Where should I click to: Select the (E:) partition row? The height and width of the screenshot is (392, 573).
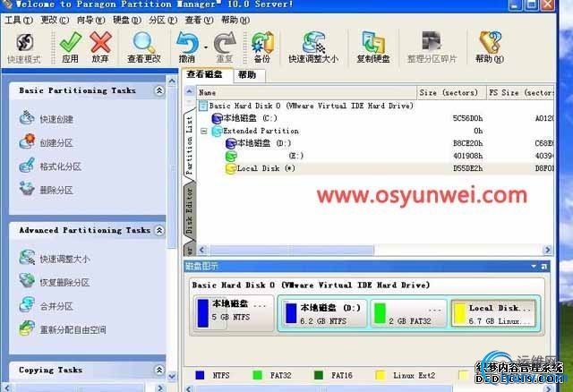pos(375,156)
